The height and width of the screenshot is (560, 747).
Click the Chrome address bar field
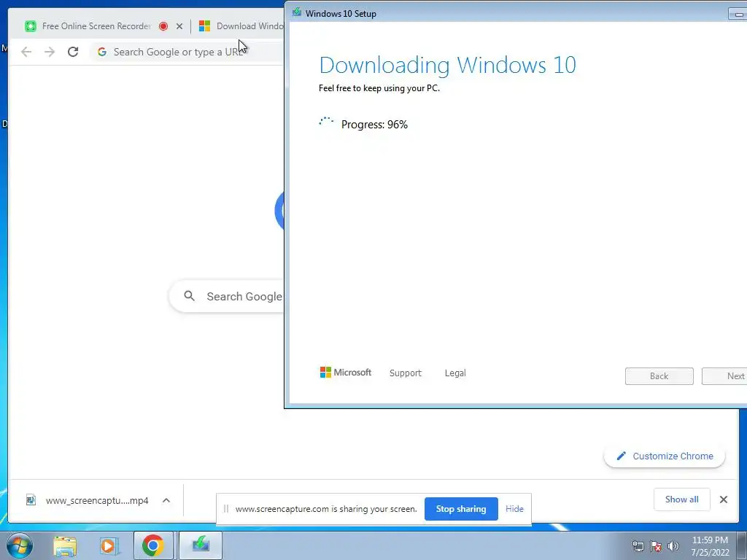[187, 52]
